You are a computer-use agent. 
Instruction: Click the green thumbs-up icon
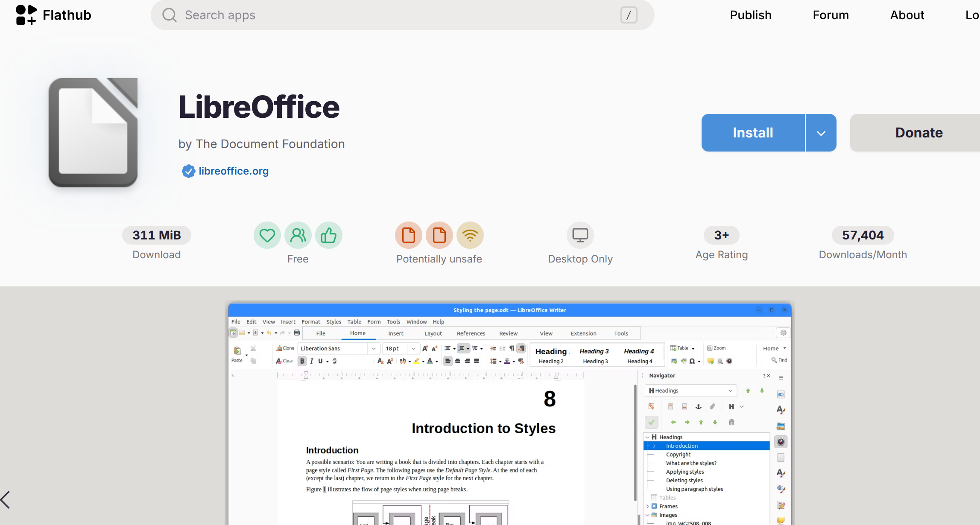[329, 235]
